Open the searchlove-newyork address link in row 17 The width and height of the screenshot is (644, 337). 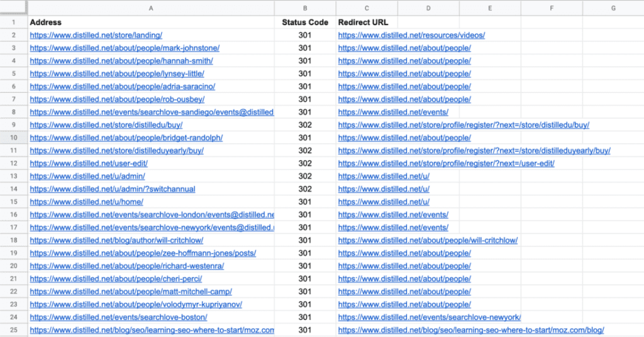tap(152, 228)
